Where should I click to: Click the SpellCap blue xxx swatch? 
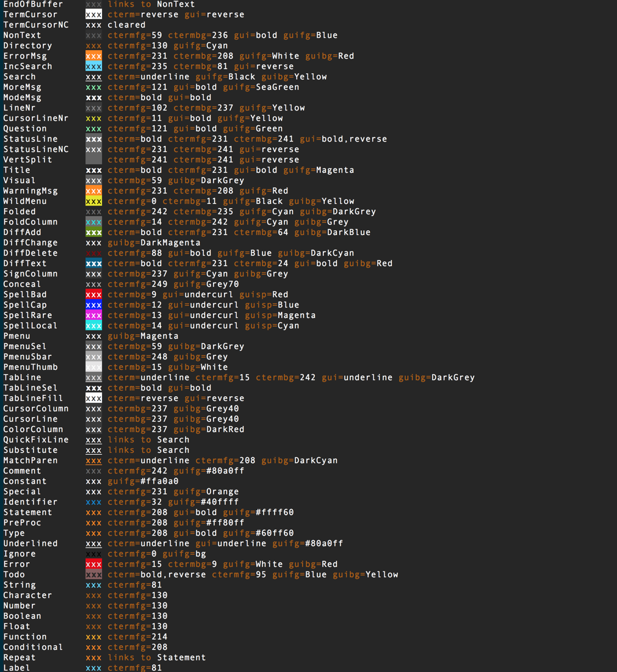tap(94, 305)
